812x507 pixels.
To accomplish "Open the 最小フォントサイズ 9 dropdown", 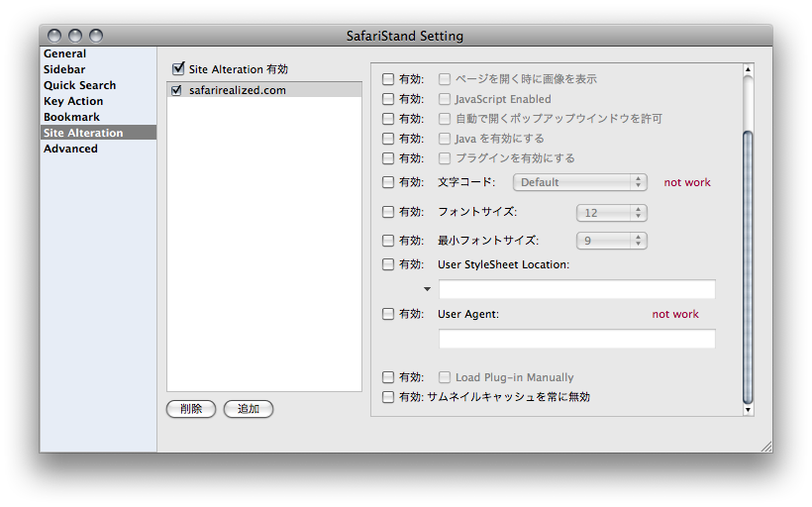I will [612, 241].
